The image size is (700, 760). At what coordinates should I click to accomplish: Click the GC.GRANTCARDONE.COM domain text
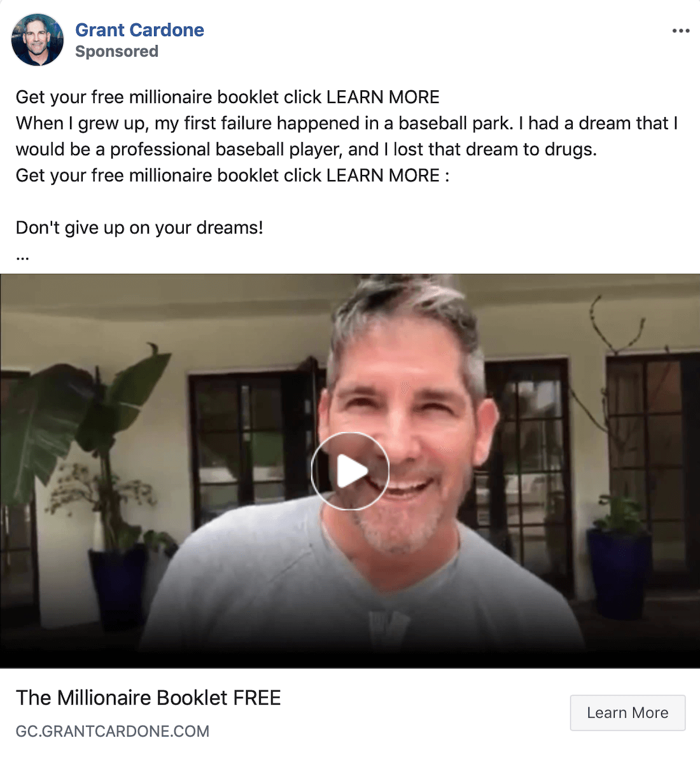tap(113, 731)
